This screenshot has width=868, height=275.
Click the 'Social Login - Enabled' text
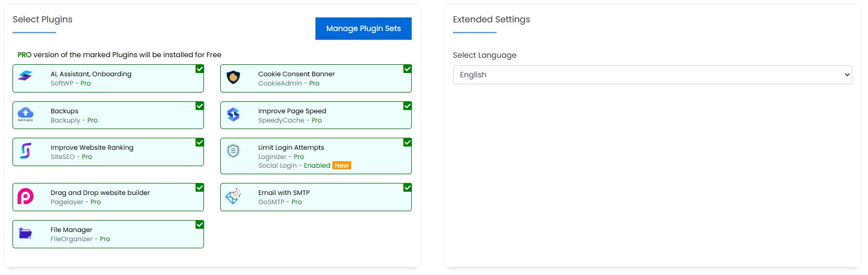[x=294, y=166]
